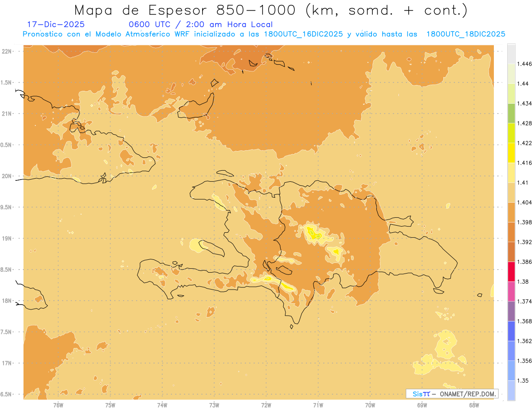
Task: Click the 'ONAMET/REP.DOM.' credit label
Action: [467, 394]
